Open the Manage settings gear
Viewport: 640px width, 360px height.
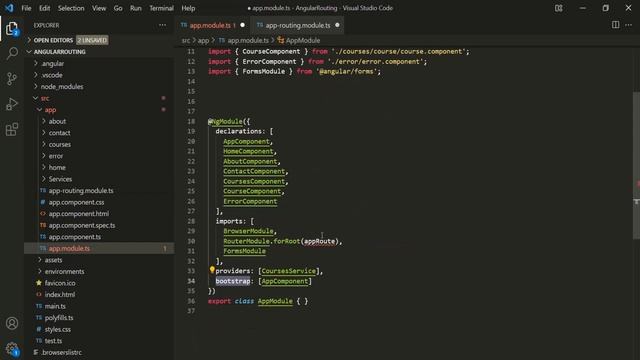point(12,349)
